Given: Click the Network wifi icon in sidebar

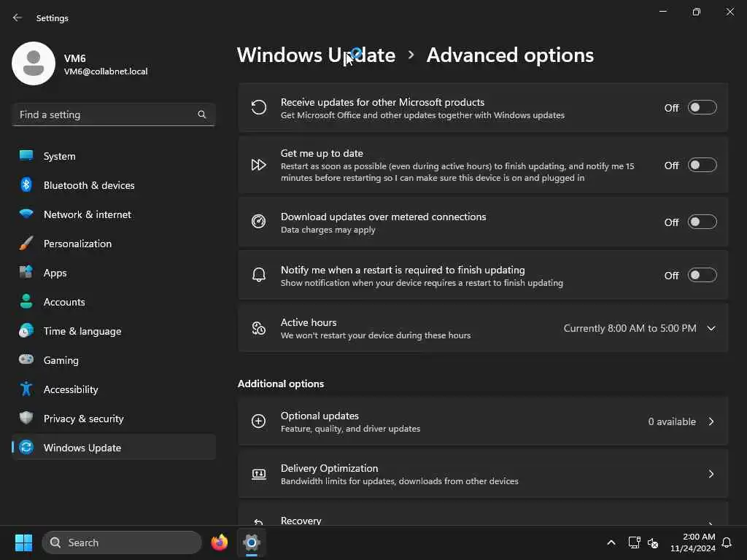Looking at the screenshot, I should tap(26, 214).
